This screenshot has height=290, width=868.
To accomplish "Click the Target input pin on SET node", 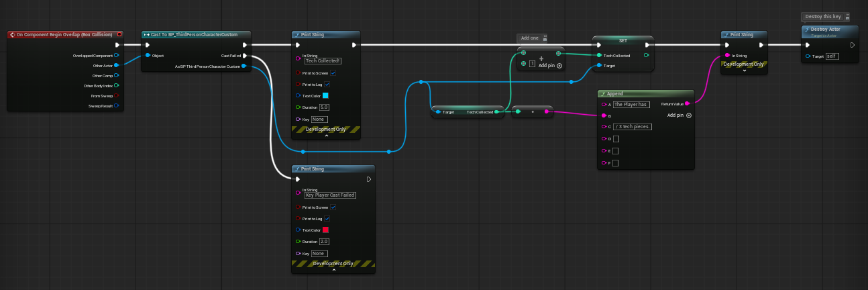I will [599, 66].
